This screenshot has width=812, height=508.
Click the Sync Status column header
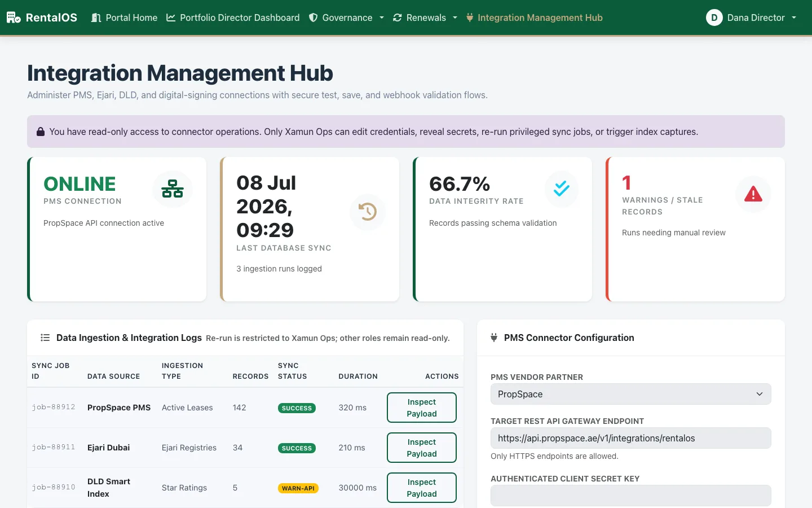pyautogui.click(x=292, y=371)
